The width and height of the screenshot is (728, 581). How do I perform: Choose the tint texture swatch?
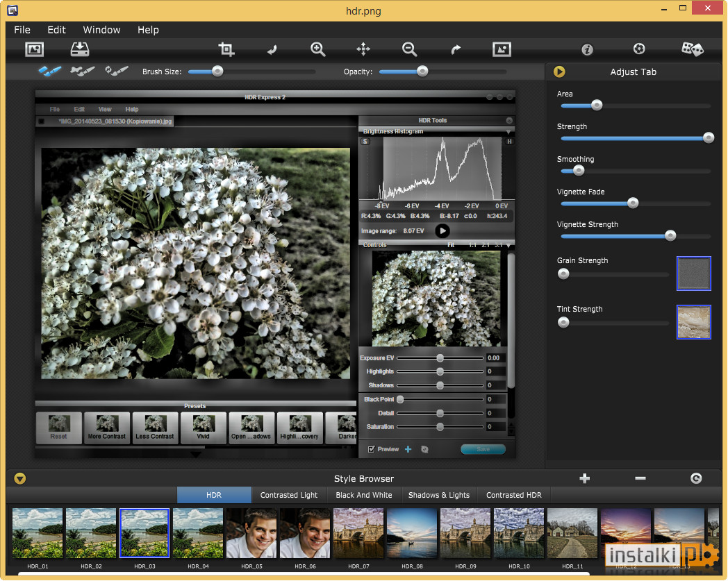pyautogui.click(x=694, y=322)
